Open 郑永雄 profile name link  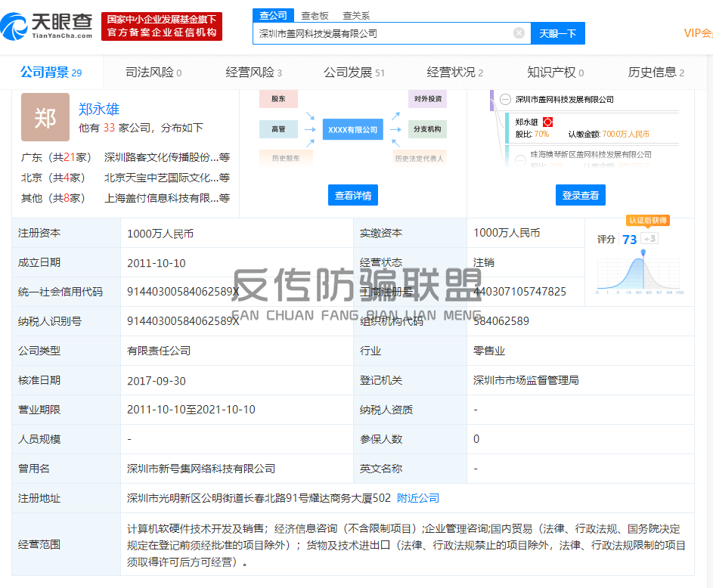tap(99, 109)
